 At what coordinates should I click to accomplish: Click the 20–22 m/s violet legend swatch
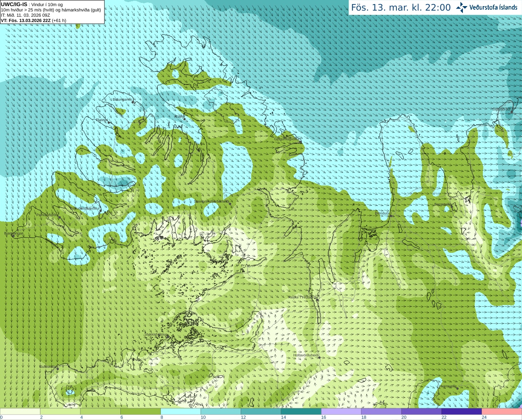pos(422,411)
